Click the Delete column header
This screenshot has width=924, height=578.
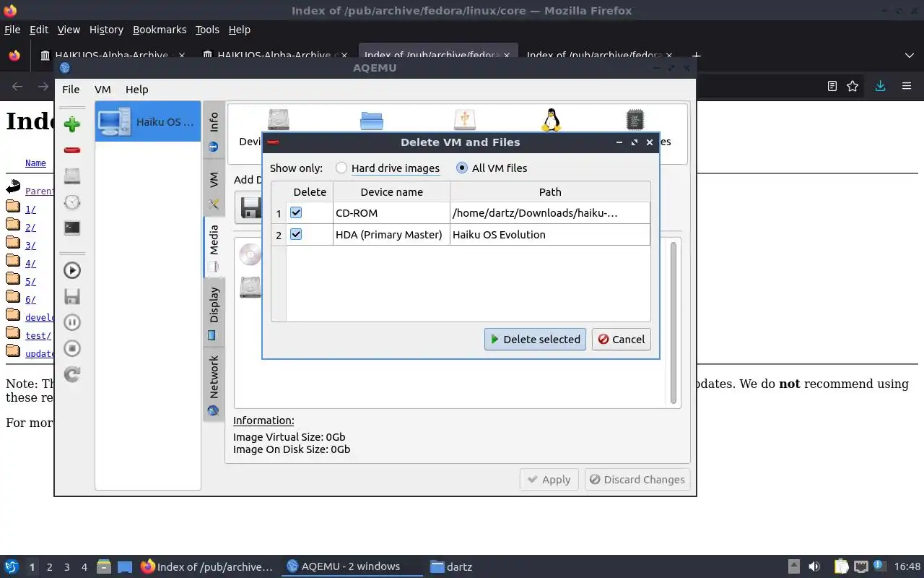pyautogui.click(x=310, y=191)
